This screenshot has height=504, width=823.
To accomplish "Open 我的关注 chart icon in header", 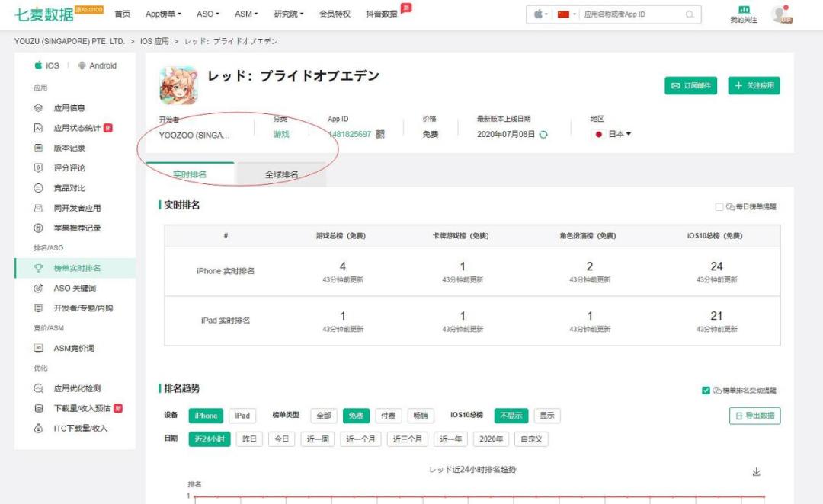I will click(744, 9).
